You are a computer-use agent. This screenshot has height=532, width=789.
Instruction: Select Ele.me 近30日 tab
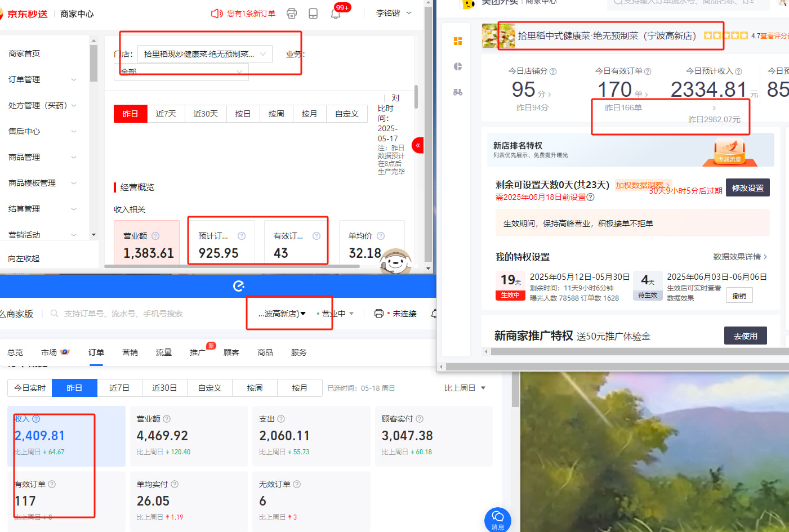click(x=164, y=388)
